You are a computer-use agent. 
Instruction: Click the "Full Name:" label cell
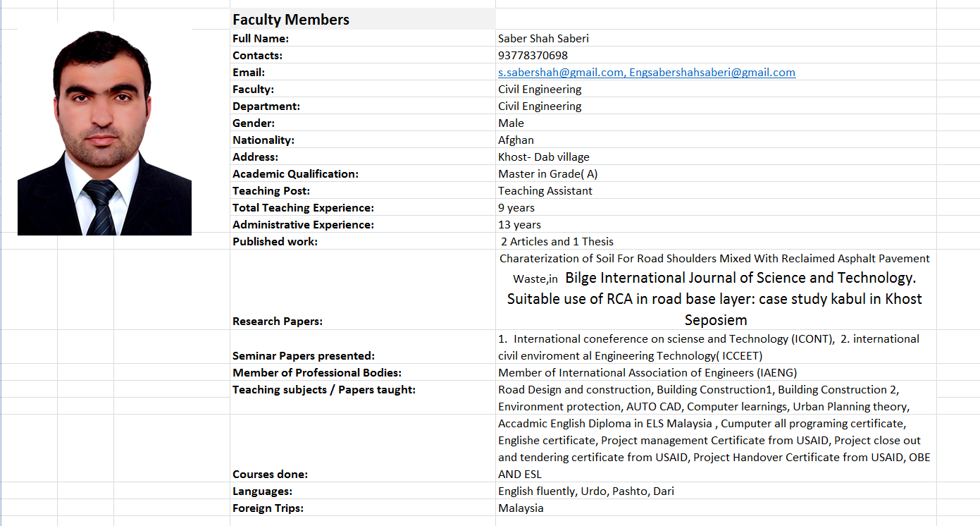pos(363,38)
